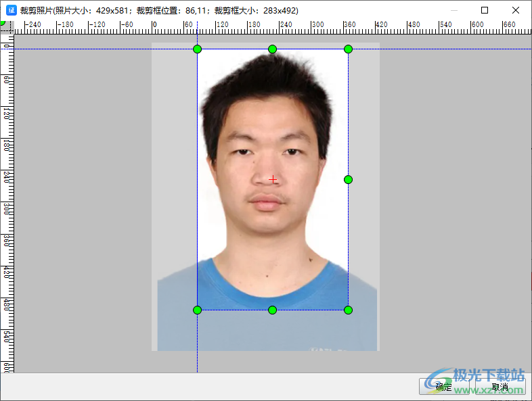The image size is (532, 401).
Task: Confirm the crop with the 确定 button
Action: coord(443,387)
